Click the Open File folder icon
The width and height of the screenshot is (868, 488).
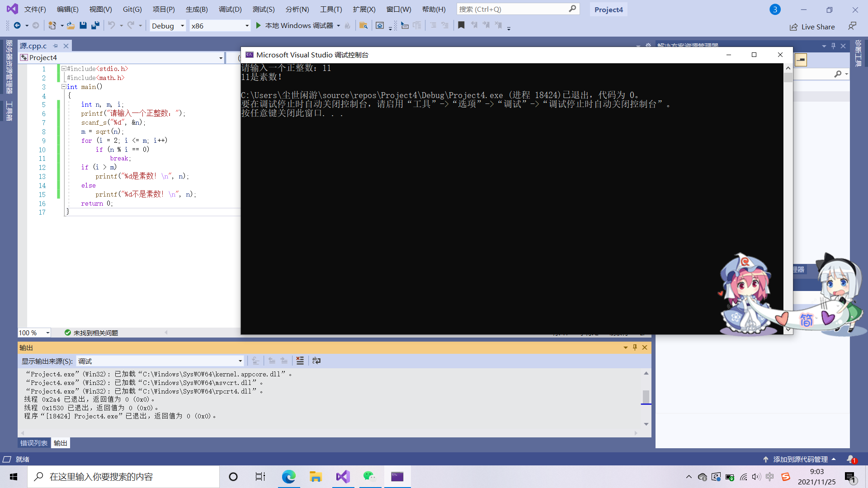click(x=71, y=26)
